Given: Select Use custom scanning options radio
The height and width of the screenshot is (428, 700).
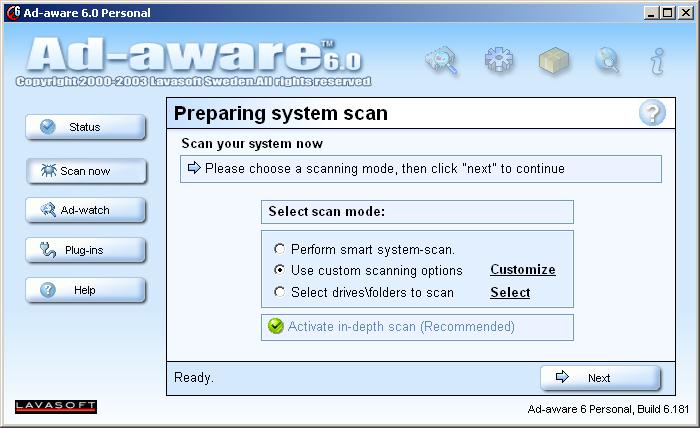Looking at the screenshot, I should coord(279,270).
